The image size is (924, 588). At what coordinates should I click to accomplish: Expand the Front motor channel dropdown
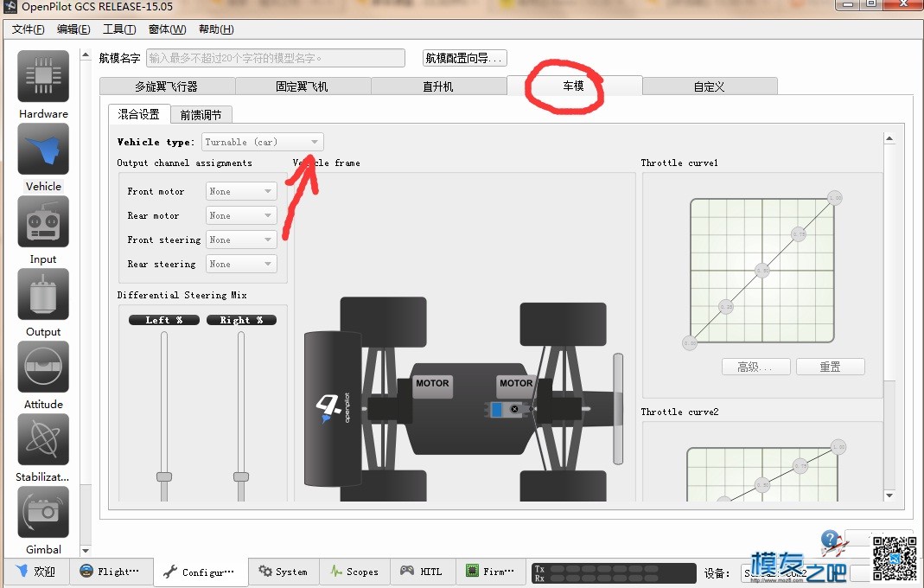pyautogui.click(x=241, y=191)
